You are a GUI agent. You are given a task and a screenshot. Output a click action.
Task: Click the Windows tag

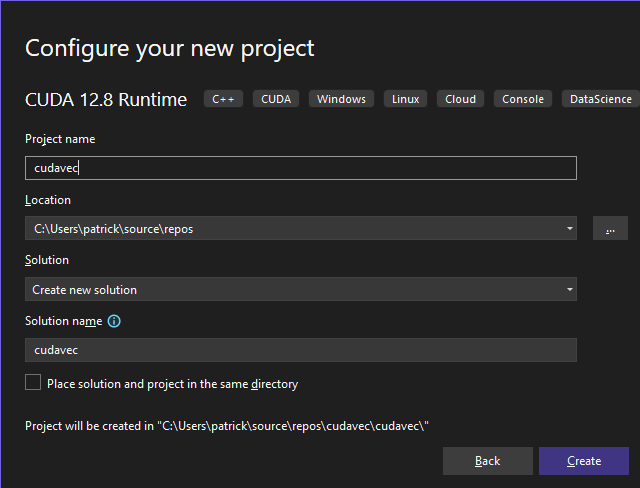(x=341, y=99)
